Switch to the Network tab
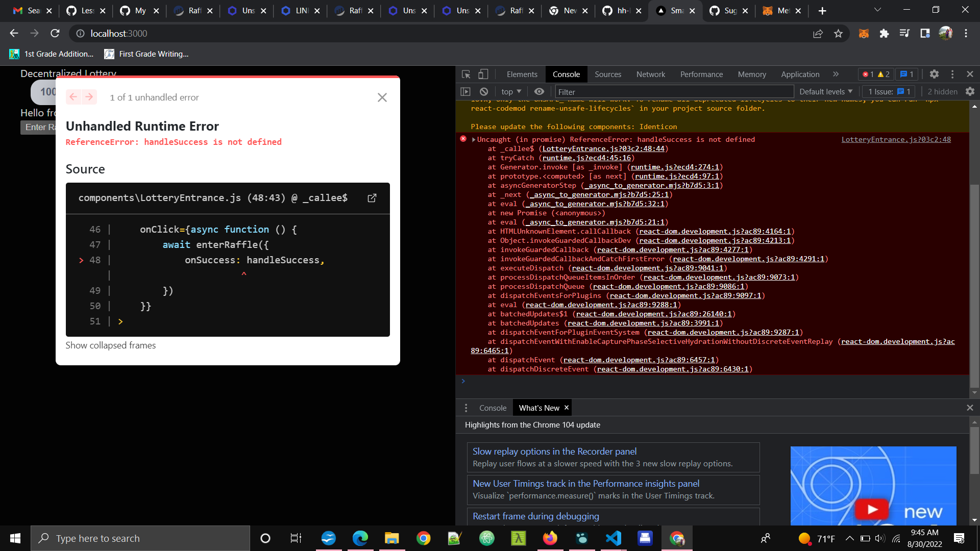980x551 pixels. click(x=650, y=74)
